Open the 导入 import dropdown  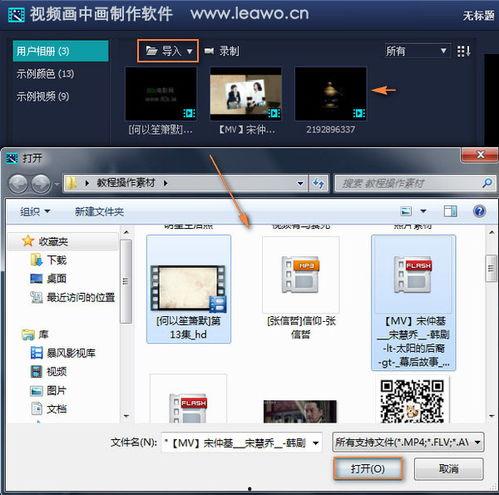(168, 51)
